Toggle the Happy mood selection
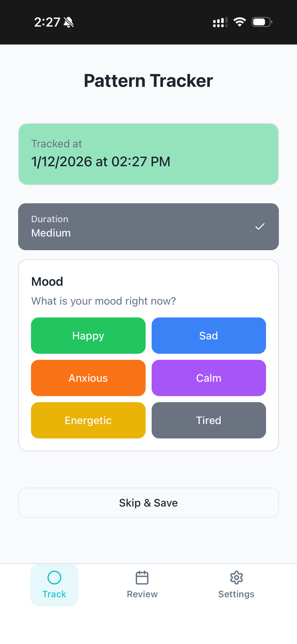Screen dimensions: 297x644 click(x=88, y=336)
